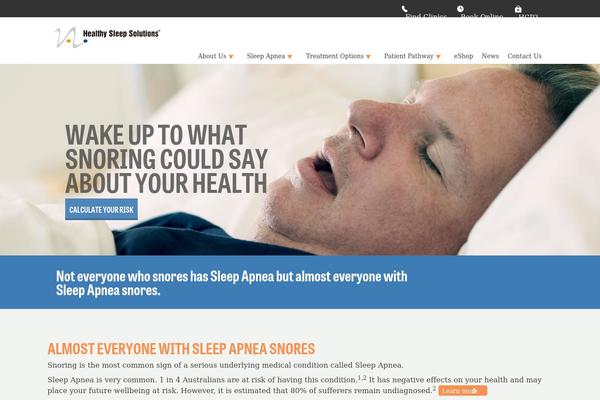This screenshot has height=400, width=600.
Task: Click the Healthy Sleep Solutions logo
Action: click(x=107, y=37)
